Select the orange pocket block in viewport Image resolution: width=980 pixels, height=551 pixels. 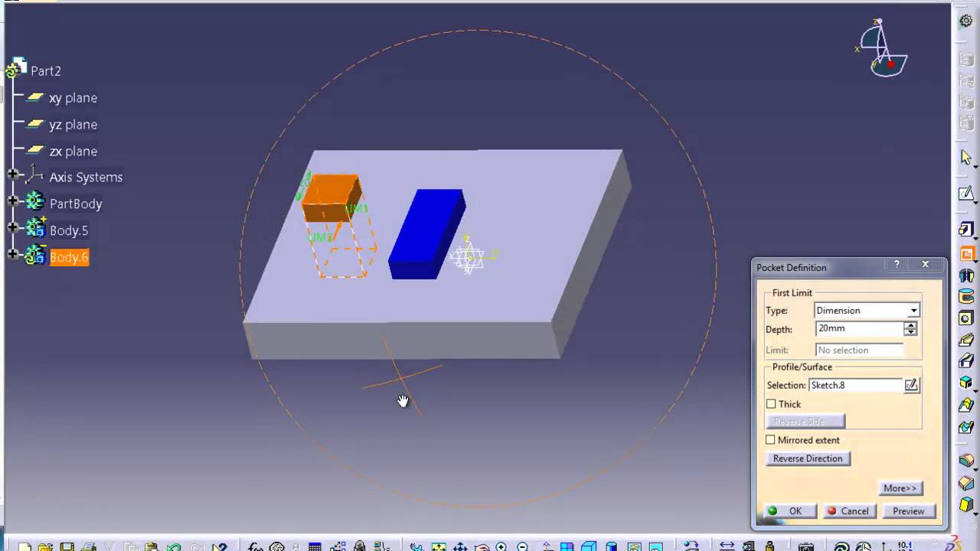click(x=331, y=197)
